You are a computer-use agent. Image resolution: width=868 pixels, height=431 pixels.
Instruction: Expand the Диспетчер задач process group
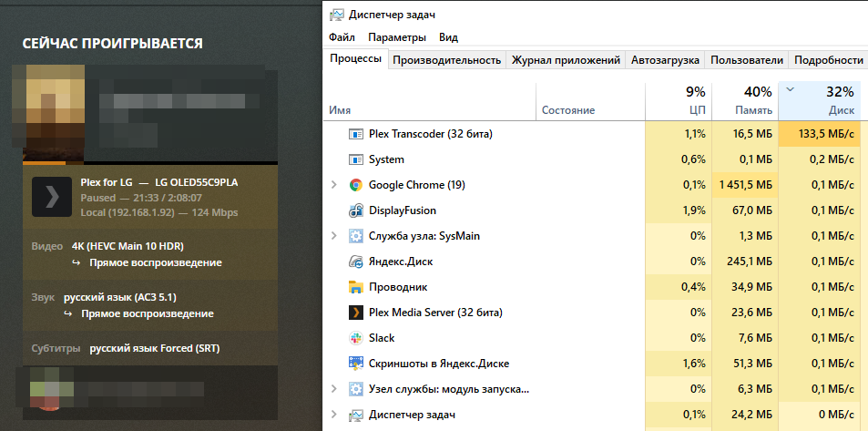[x=335, y=415]
